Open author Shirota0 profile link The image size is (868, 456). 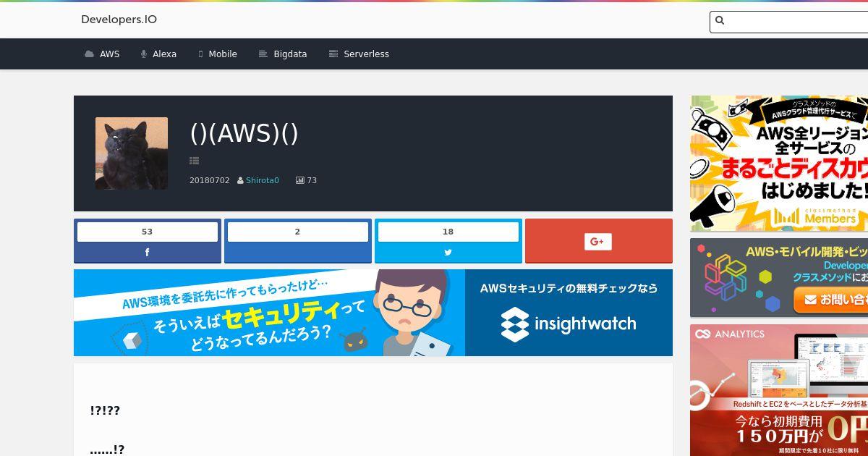click(x=263, y=180)
